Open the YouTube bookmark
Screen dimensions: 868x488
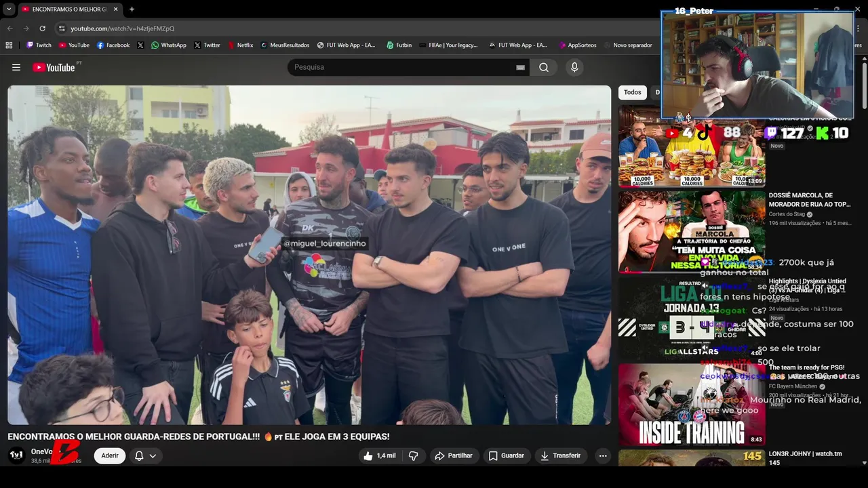(74, 45)
